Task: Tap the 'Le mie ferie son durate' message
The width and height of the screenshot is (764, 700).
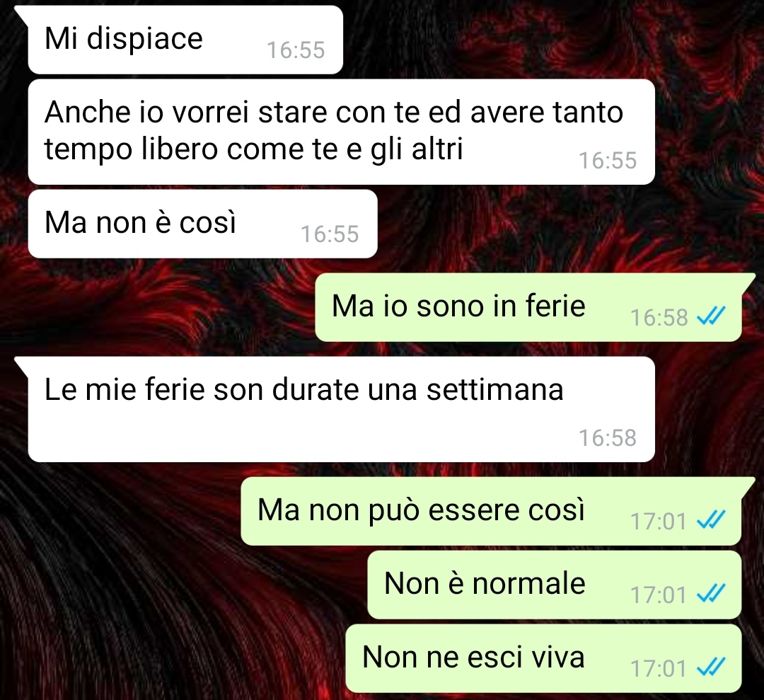Action: [x=341, y=410]
